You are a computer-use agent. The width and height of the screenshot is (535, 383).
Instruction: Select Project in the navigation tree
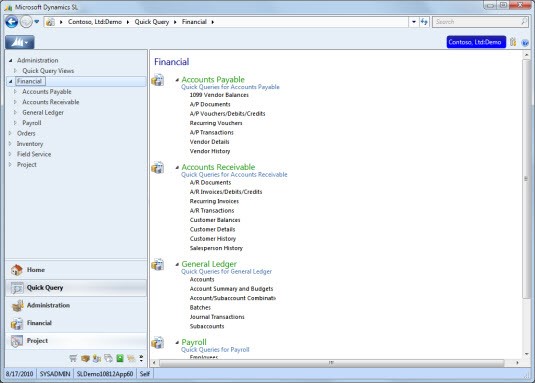click(x=27, y=165)
